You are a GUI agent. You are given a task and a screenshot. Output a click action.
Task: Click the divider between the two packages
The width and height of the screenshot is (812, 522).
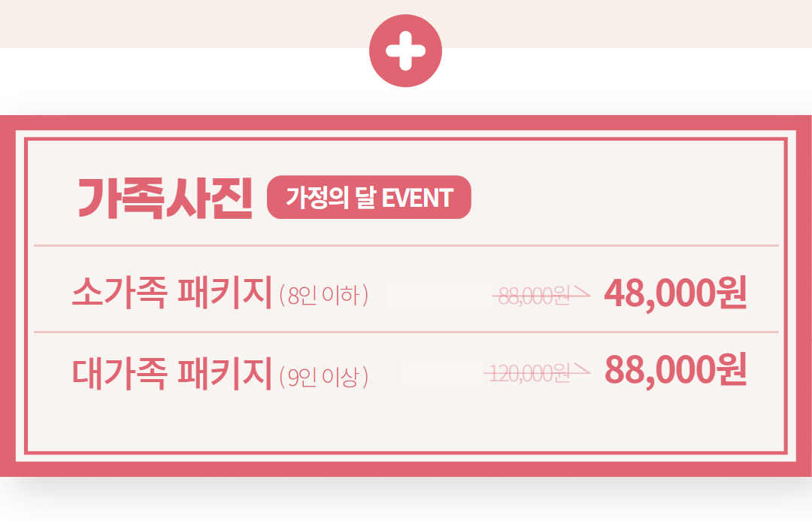pyautogui.click(x=406, y=332)
